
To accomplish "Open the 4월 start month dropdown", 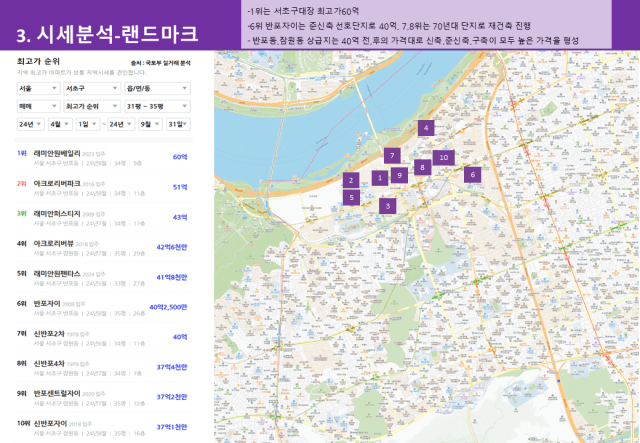I will 60,124.
